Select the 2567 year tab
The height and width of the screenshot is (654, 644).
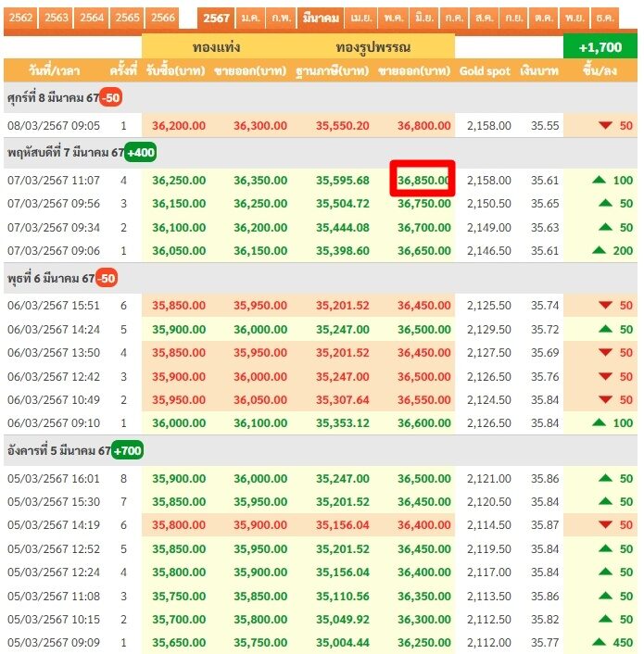pos(216,19)
